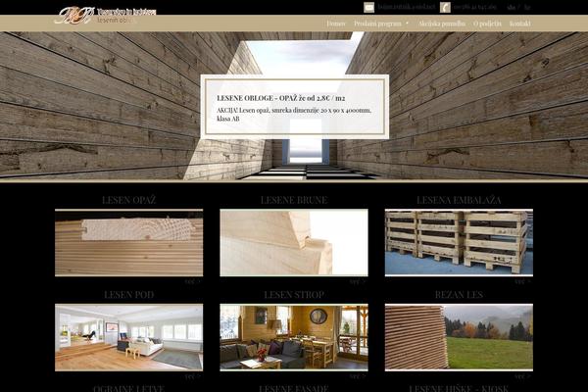Click the LESENE FASADE heading
Image resolution: width=588 pixels, height=392 pixels.
(x=294, y=388)
